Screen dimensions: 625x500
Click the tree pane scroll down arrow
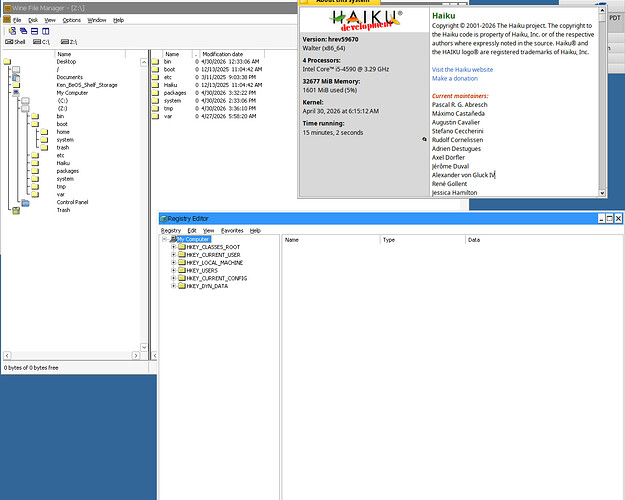(x=144, y=347)
